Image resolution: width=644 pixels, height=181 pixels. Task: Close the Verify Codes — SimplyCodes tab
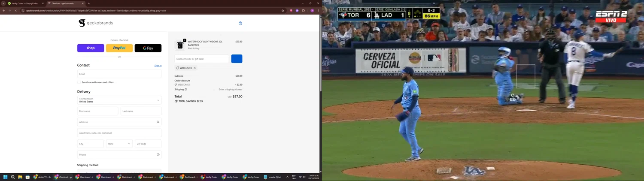point(43,3)
